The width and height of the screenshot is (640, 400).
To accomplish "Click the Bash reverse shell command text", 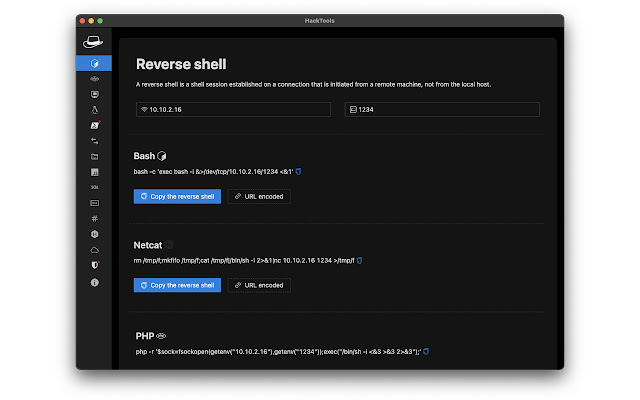I will point(213,172).
